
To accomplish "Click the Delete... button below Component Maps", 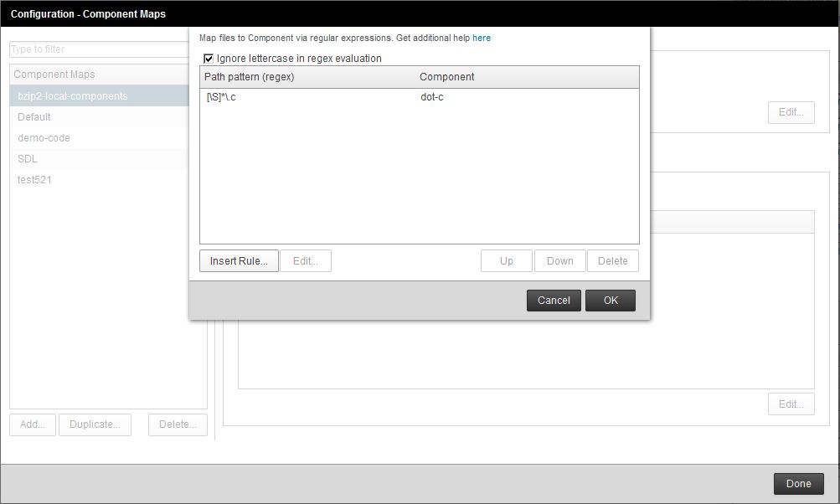I will click(x=178, y=424).
